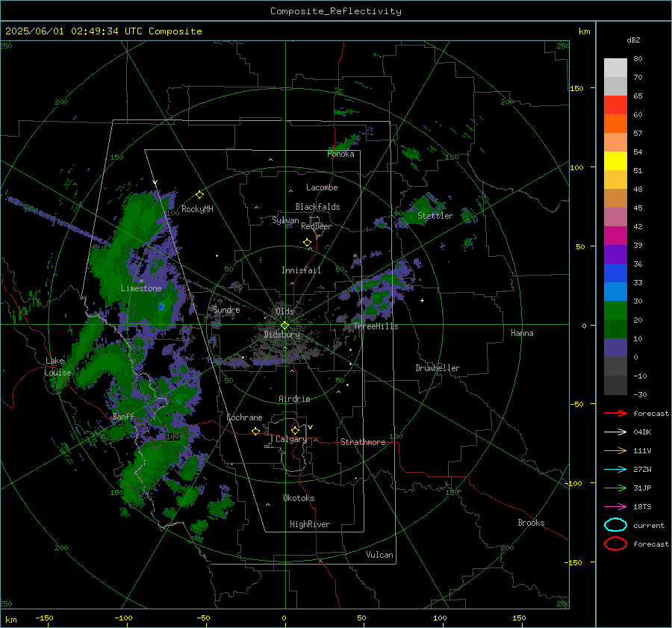This screenshot has height=628, width=672.
Task: Select the dark orange 57-60 dBZ swatch
Action: pos(615,124)
